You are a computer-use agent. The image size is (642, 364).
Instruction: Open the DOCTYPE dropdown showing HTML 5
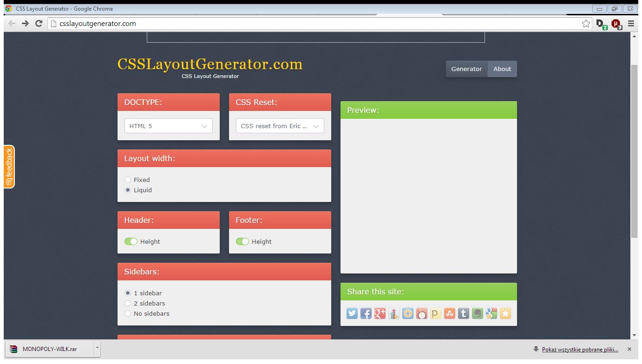(169, 126)
